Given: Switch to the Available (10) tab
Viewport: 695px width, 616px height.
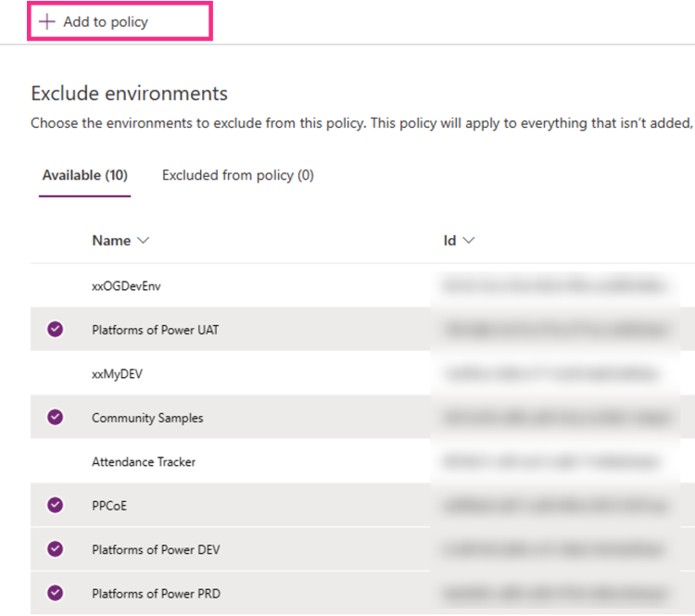Looking at the screenshot, I should coord(84,175).
